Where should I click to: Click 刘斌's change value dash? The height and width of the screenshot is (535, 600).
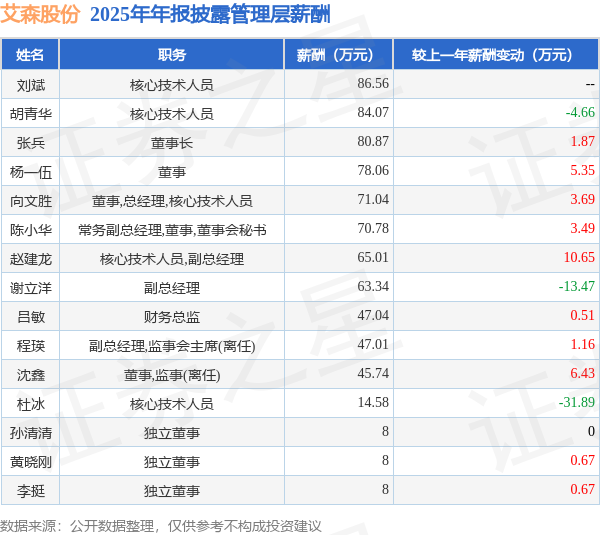[590, 84]
